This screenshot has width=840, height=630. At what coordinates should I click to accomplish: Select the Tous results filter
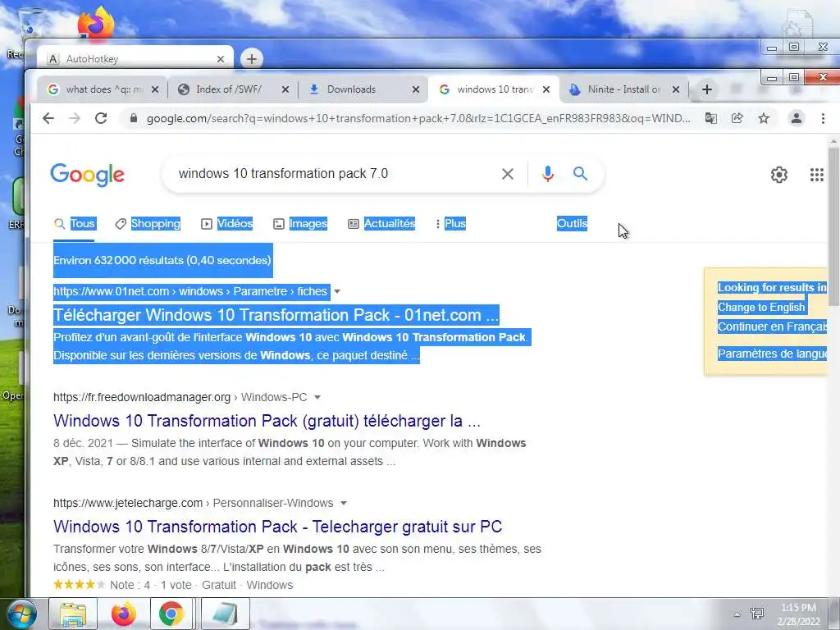coord(75,223)
